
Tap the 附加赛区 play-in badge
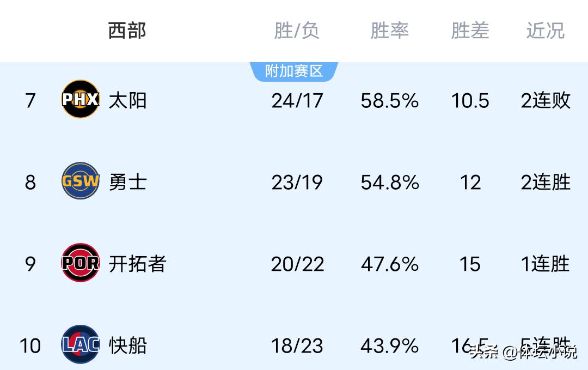pyautogui.click(x=294, y=71)
